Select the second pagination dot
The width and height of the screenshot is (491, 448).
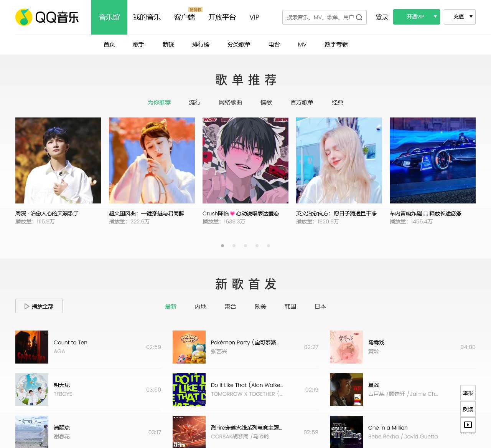coord(234,246)
